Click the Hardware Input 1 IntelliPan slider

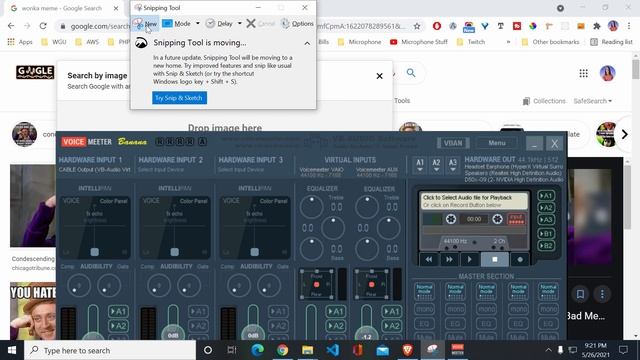tap(95, 252)
